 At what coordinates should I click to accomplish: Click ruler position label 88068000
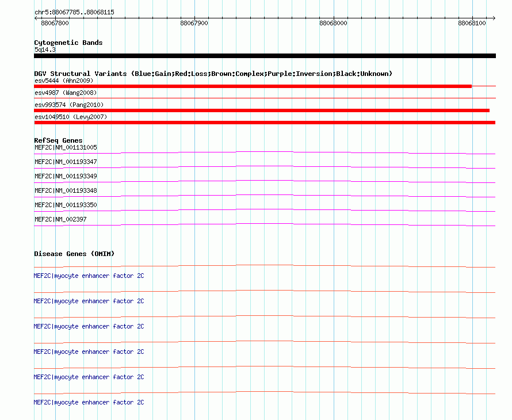click(333, 23)
